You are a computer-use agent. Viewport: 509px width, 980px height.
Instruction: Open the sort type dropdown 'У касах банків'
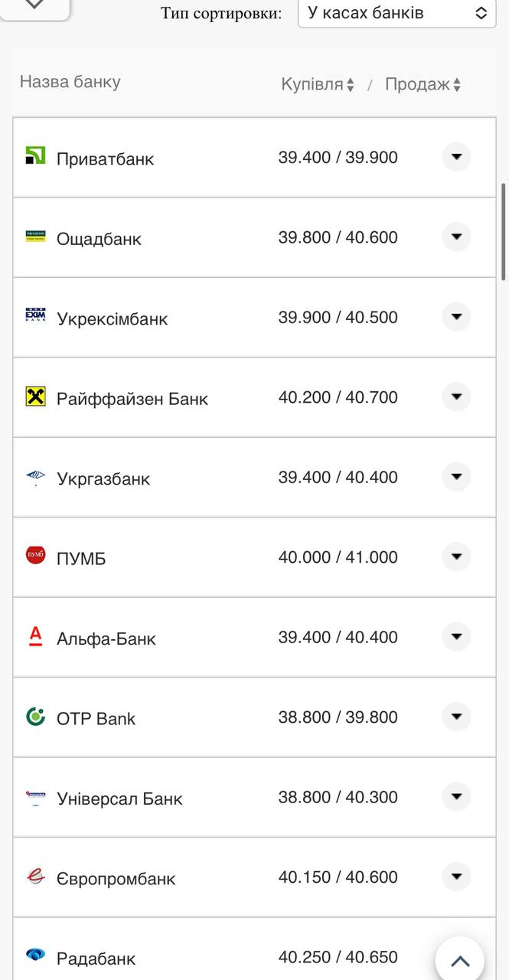point(396,13)
